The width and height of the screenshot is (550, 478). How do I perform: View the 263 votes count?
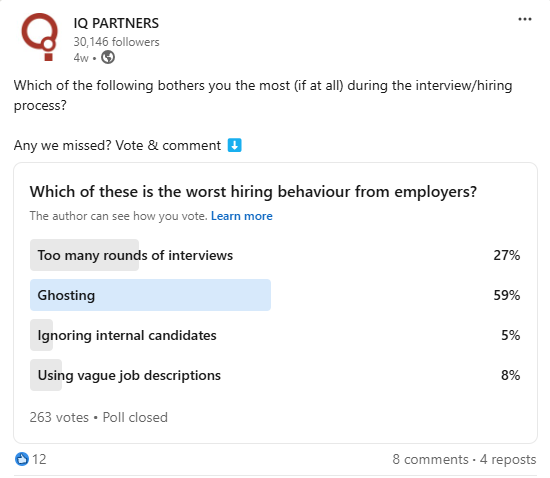pyautogui.click(x=59, y=417)
